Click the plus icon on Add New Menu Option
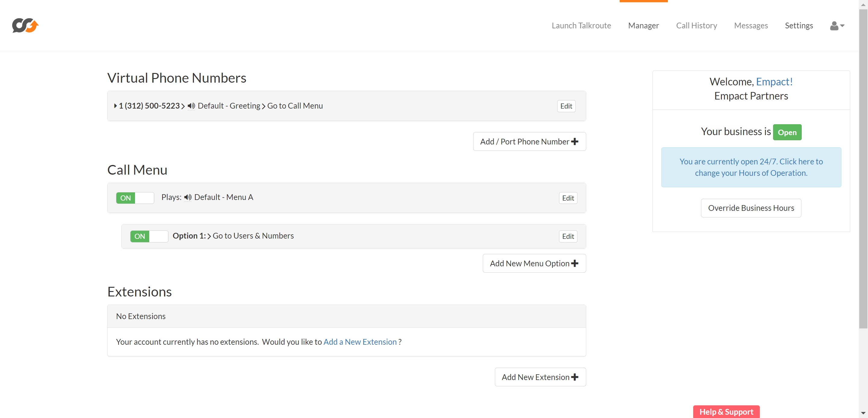Viewport: 868px width, 418px height. [x=575, y=263]
